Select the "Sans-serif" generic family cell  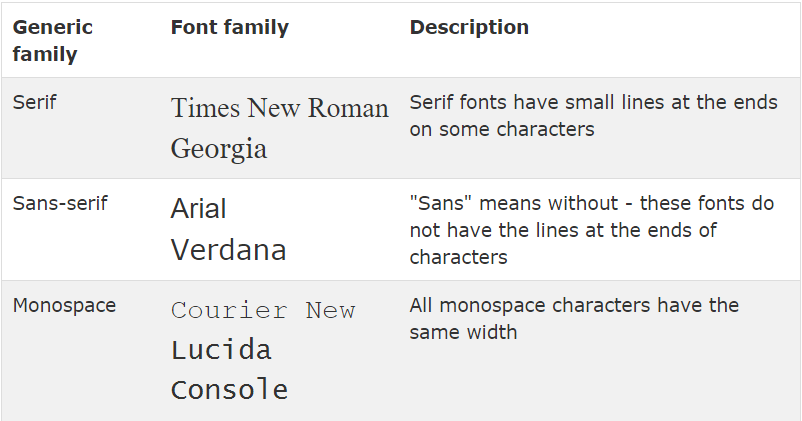(60, 204)
